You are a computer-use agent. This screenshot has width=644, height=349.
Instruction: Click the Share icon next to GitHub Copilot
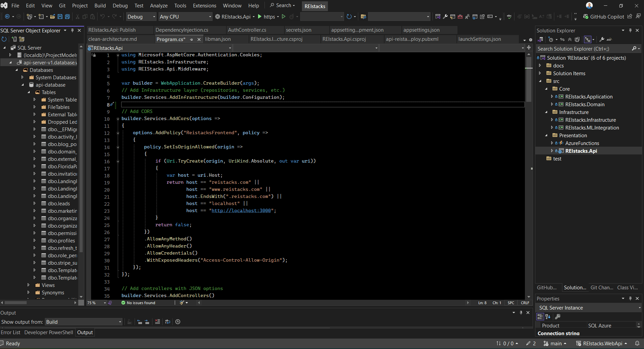point(630,17)
